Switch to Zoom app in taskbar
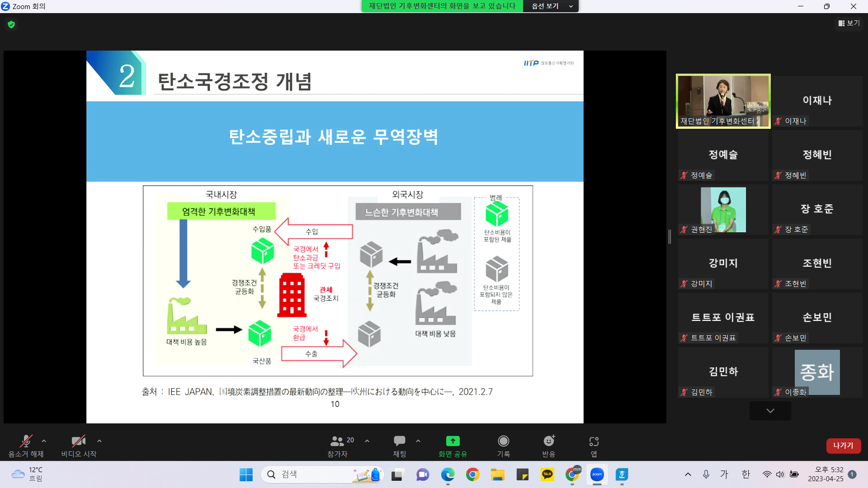This screenshot has width=868, height=488. tap(597, 474)
